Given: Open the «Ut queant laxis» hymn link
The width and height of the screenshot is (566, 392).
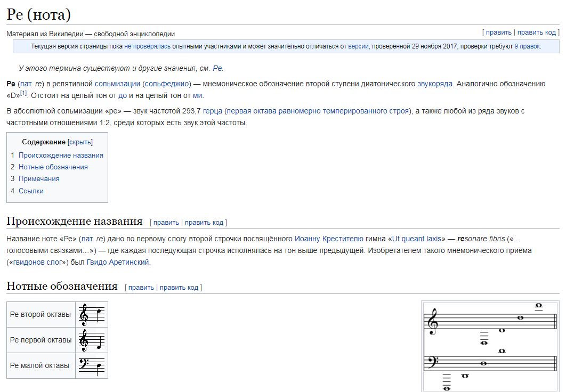Looking at the screenshot, I should click(417, 239).
